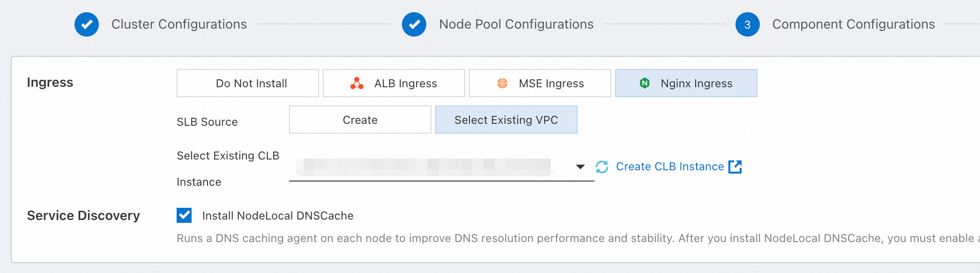Click the Install NodeLocal DNSCache label
Viewport: 980px width, 273px height.
(278, 216)
